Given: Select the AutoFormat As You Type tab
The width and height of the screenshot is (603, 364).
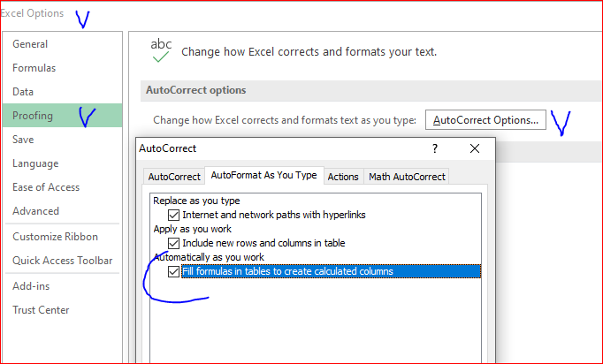Looking at the screenshot, I should pyautogui.click(x=264, y=175).
